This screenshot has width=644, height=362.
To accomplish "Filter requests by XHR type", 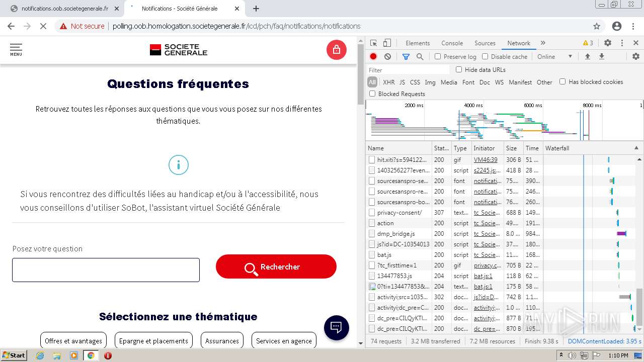I will coord(389,82).
